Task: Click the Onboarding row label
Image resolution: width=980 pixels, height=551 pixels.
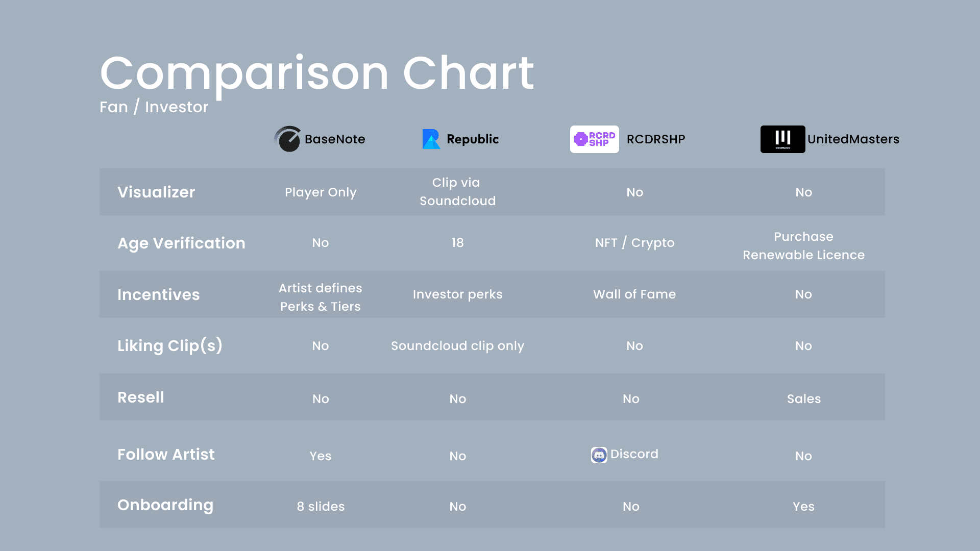Action: pos(165,505)
